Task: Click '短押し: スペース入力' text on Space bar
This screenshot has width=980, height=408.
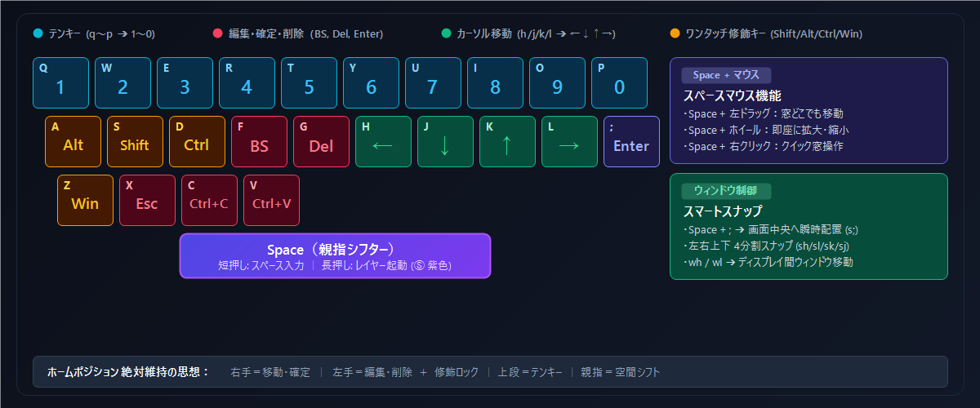Action: (261, 265)
